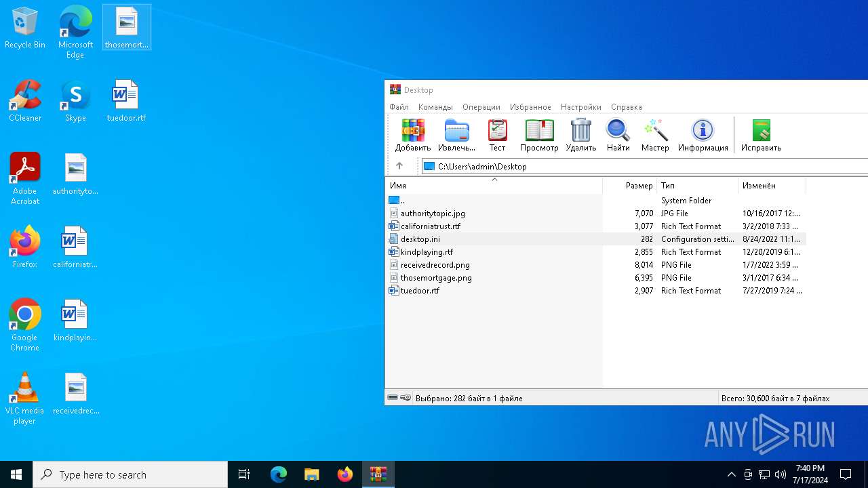Select kindplaying.rtf in the file list
Viewport: 868px width, 488px height.
[x=595, y=252]
